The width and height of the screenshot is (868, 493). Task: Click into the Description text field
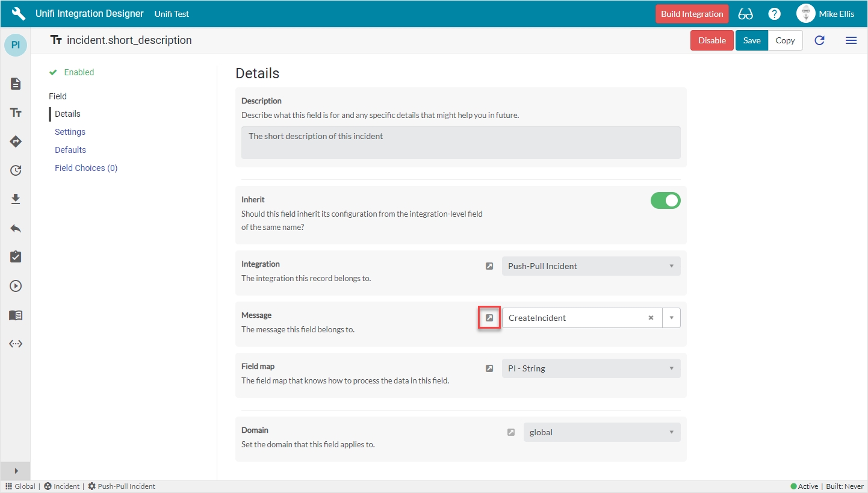coord(460,143)
